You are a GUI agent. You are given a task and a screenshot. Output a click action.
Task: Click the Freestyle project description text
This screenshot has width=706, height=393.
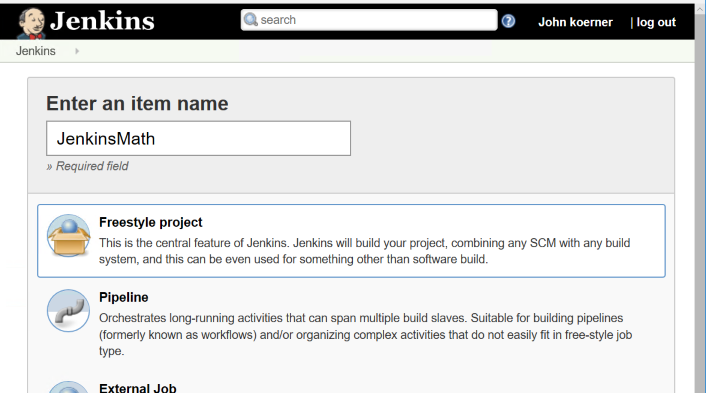pos(365,251)
